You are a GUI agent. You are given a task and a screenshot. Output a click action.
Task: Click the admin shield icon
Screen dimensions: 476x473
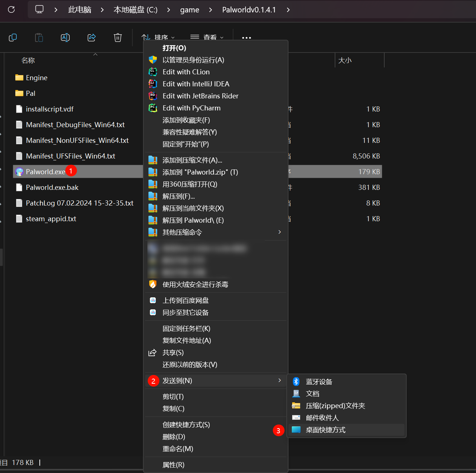(x=153, y=60)
